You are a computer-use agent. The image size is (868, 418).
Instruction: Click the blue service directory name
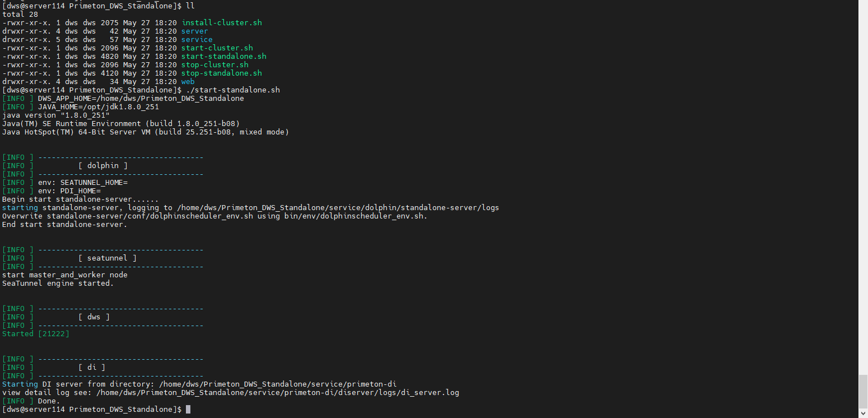click(197, 40)
